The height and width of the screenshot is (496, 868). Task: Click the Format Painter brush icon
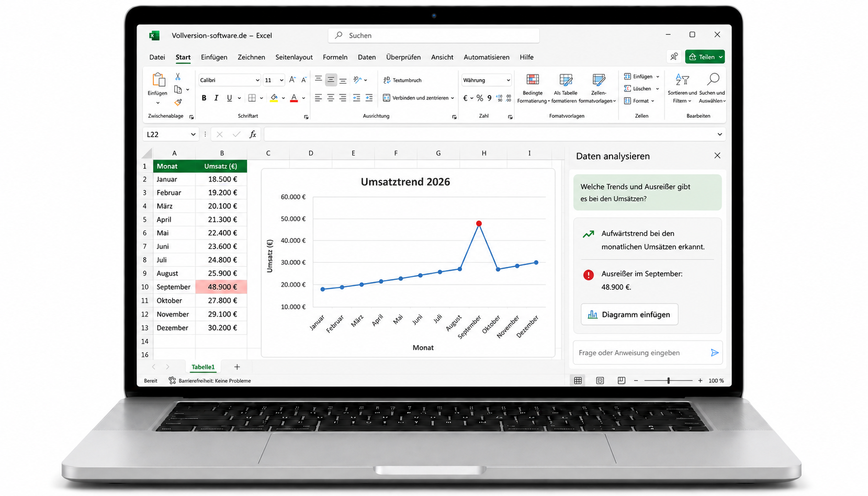pos(178,103)
